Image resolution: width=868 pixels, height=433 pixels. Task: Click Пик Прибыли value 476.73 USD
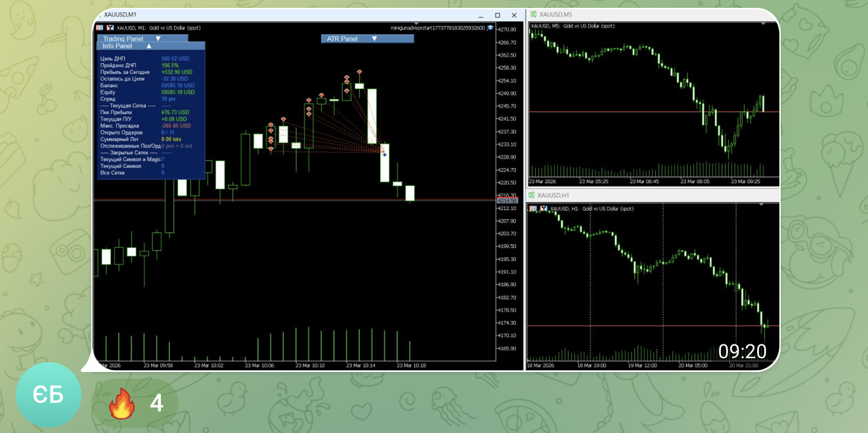[x=175, y=112]
